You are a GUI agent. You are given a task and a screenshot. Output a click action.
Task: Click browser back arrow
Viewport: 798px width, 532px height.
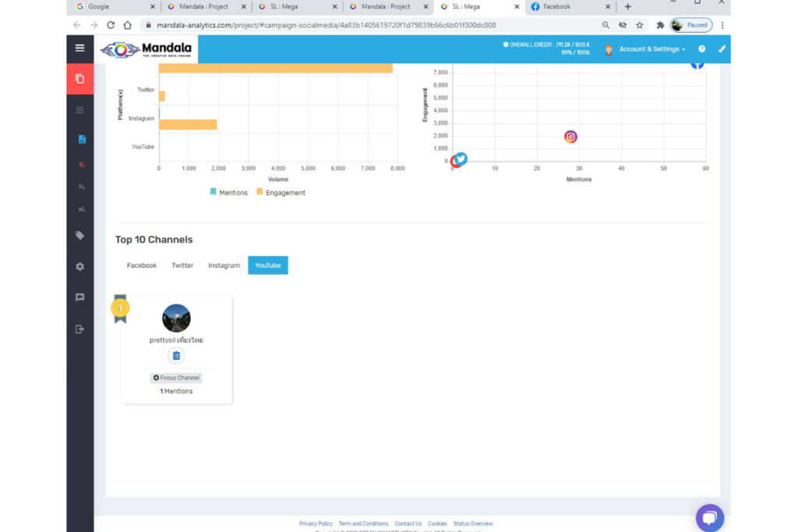[x=77, y=25]
